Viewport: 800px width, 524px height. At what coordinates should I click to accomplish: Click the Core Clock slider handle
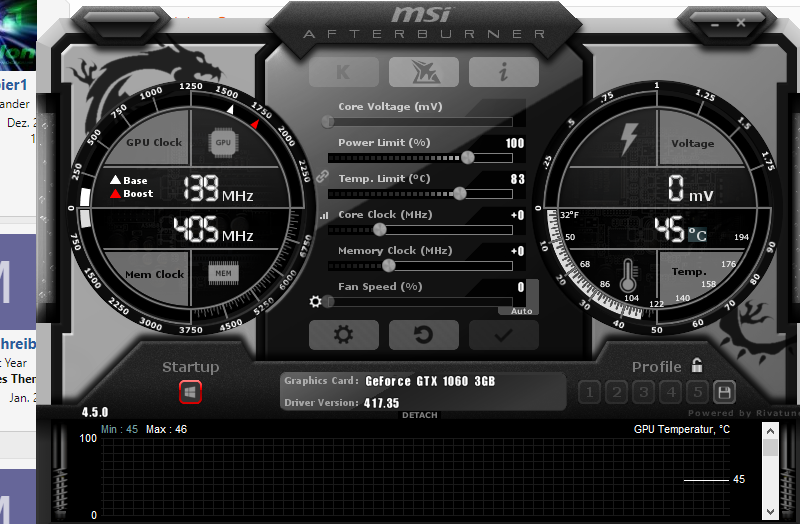tap(380, 230)
